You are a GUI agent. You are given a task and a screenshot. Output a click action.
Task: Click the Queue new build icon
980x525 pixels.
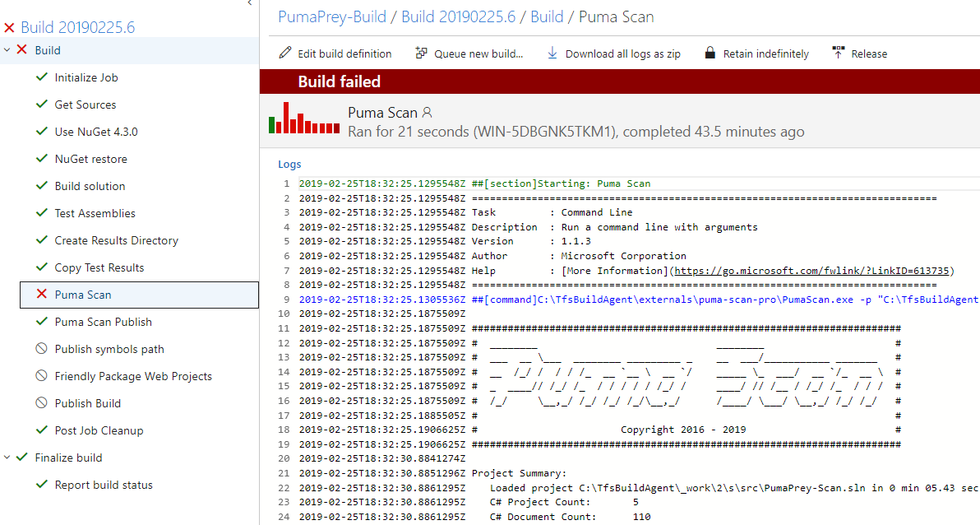(x=421, y=53)
